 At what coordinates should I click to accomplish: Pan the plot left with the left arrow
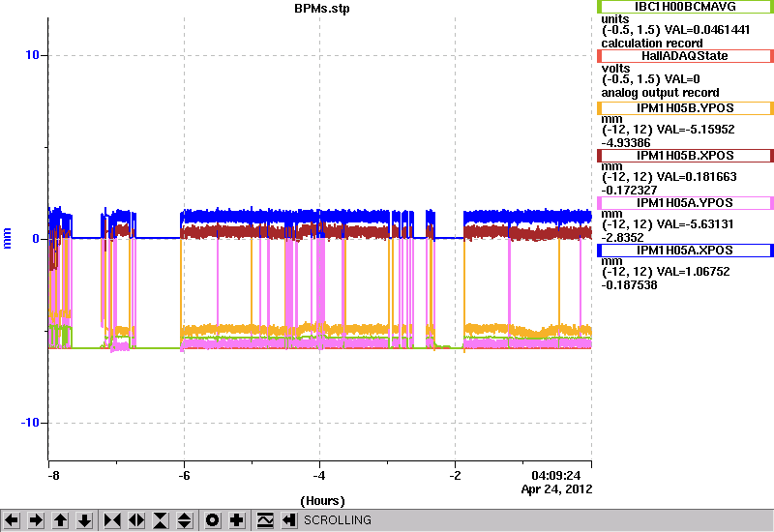pos(12,520)
